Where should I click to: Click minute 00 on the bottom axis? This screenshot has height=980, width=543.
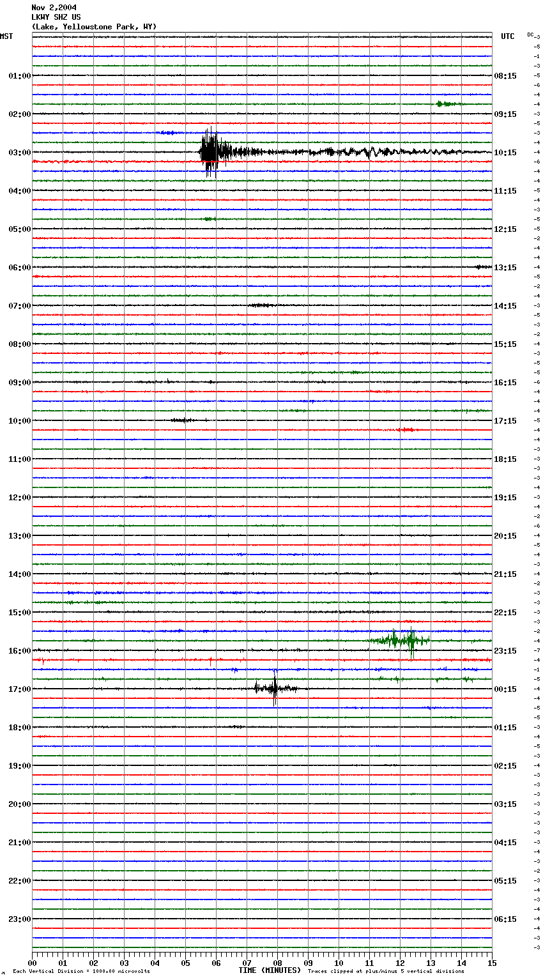click(x=32, y=963)
